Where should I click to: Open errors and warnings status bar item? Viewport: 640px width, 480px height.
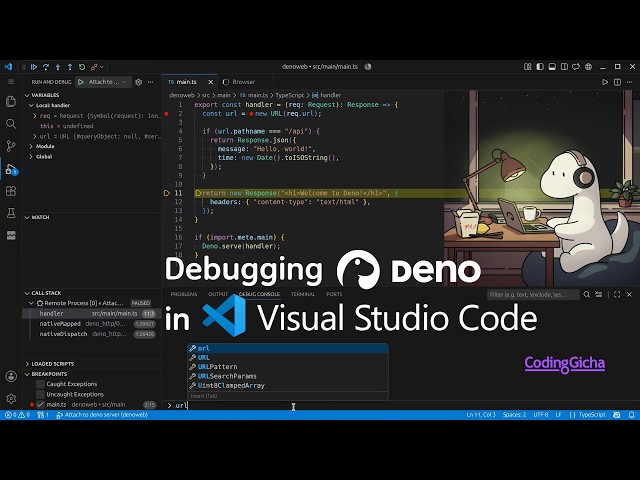click(17, 415)
